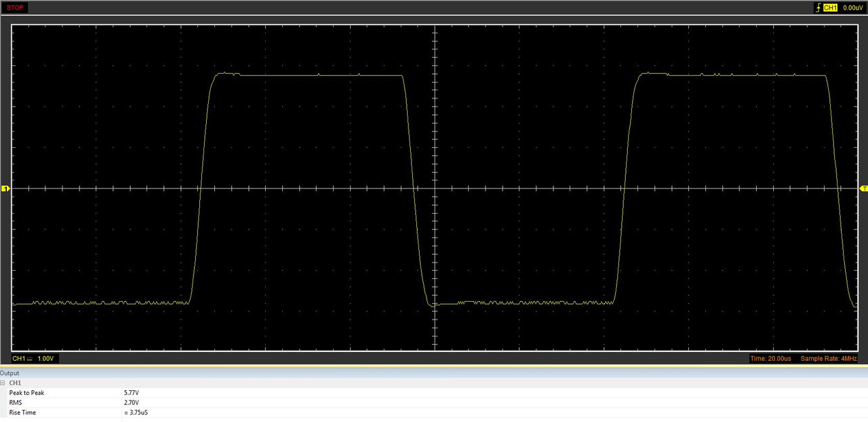Click the Time: 20.00us readout
The image size is (868, 422).
771,358
